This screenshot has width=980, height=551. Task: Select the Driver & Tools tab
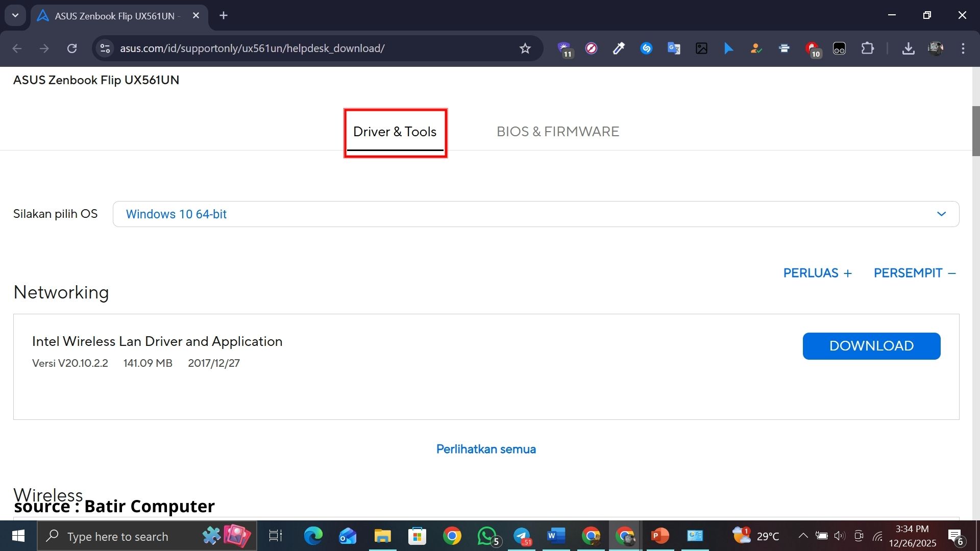[x=395, y=132]
